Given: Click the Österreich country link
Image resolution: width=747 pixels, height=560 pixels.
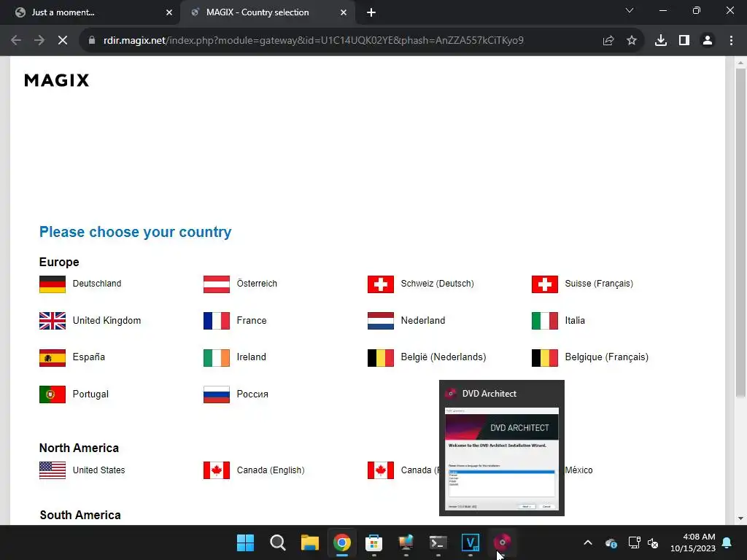Looking at the screenshot, I should (257, 284).
